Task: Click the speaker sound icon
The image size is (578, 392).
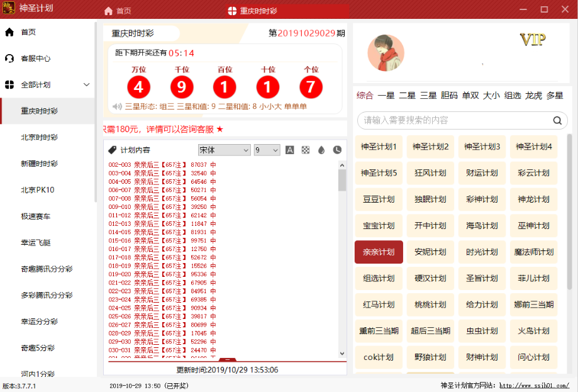Action: click(117, 106)
